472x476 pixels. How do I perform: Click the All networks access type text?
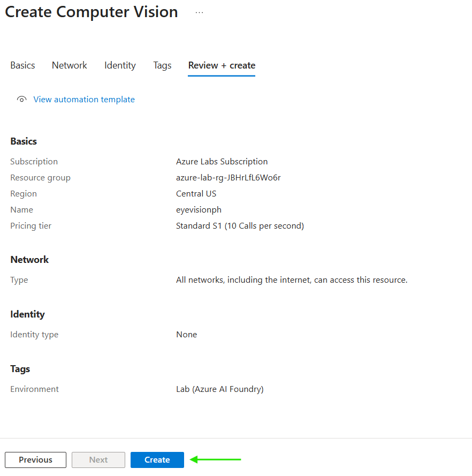[292, 280]
